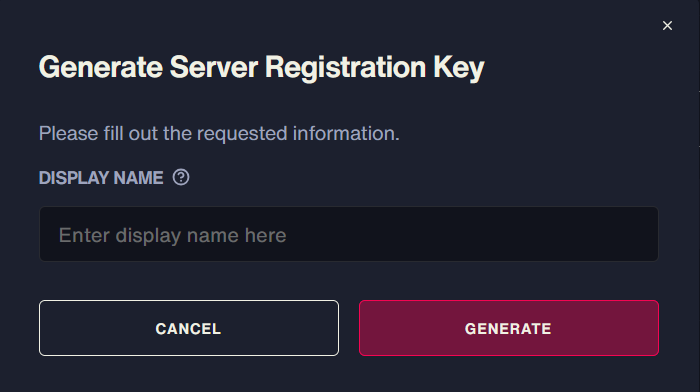
Task: Open help info beside DISPLAY NAME
Action: (x=181, y=177)
